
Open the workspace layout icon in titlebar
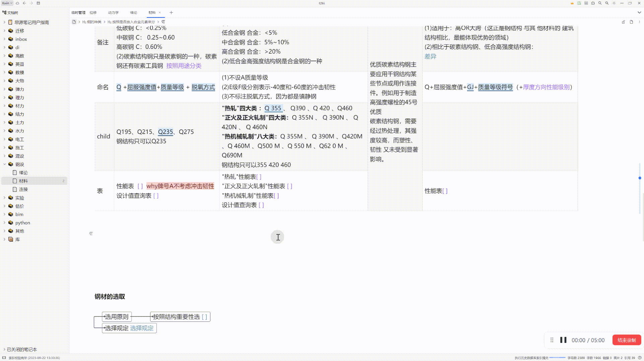tap(579, 3)
